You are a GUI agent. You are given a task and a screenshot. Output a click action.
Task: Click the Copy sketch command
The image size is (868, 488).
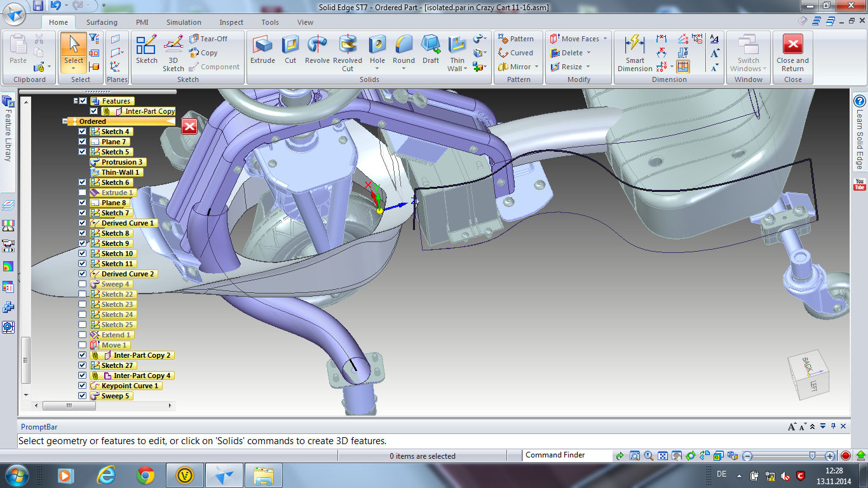coord(203,53)
